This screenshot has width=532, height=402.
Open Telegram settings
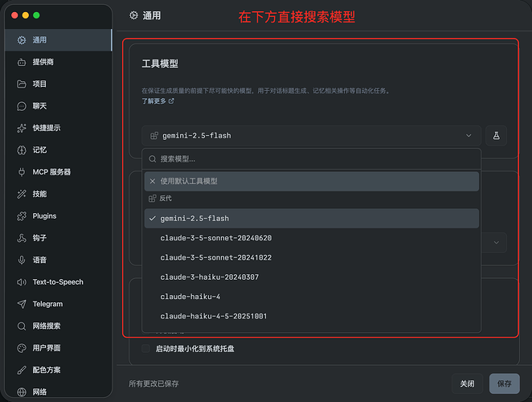[x=58, y=304]
